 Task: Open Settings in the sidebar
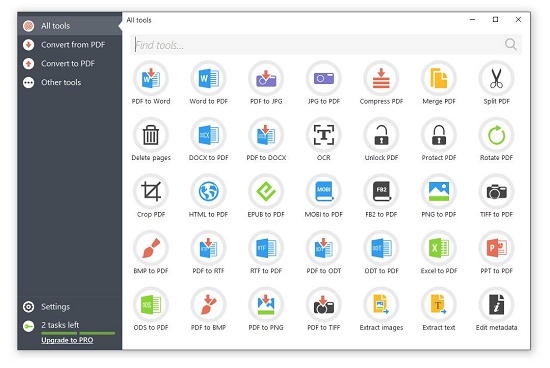click(69, 307)
